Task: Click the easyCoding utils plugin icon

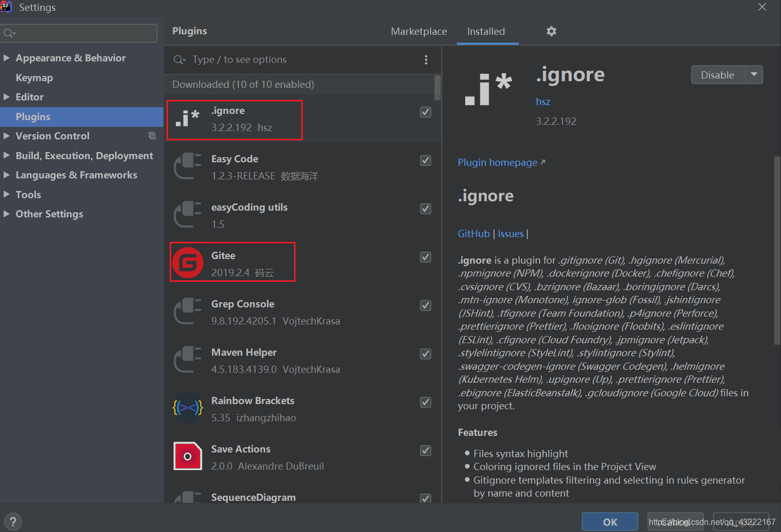Action: (x=188, y=215)
